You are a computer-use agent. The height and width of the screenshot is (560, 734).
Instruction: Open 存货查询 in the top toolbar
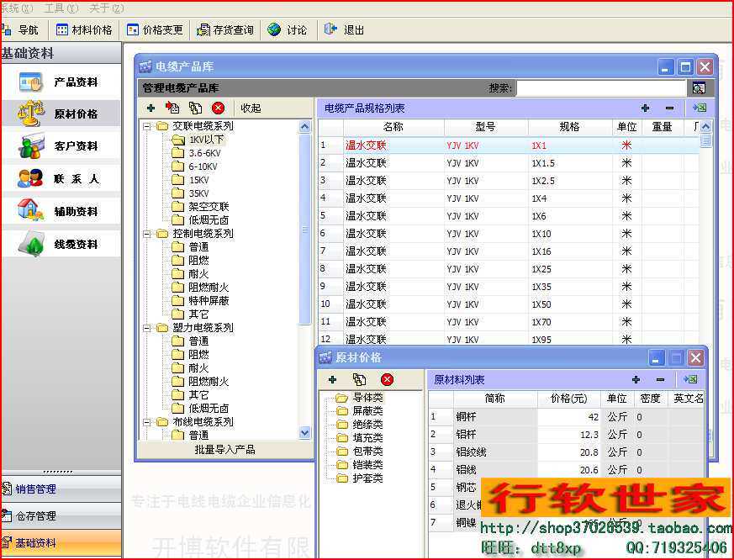(x=224, y=29)
